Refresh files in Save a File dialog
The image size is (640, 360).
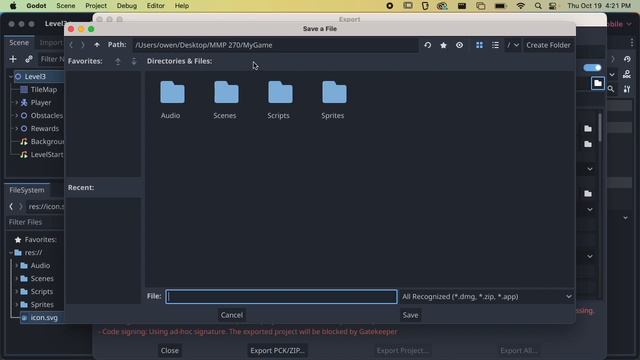[427, 45]
